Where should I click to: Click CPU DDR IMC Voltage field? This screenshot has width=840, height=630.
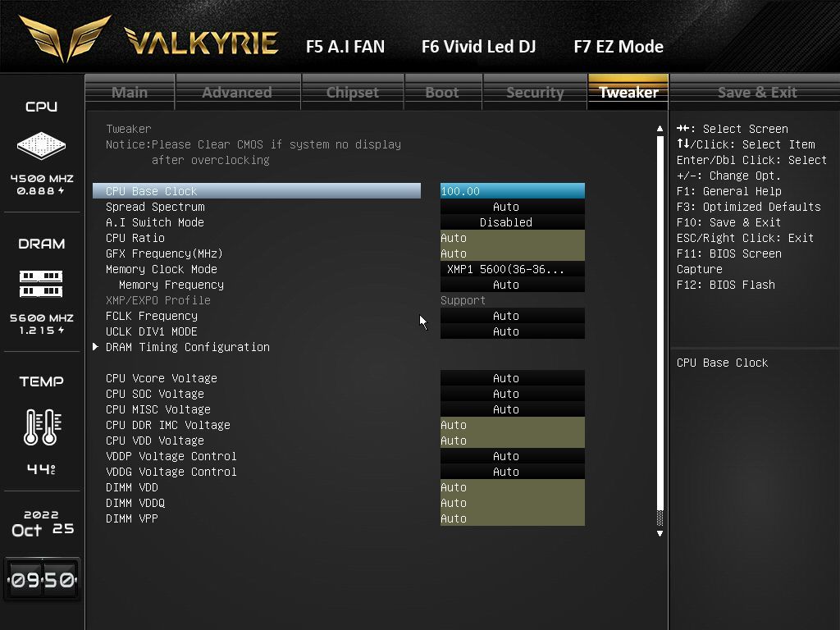(x=512, y=425)
